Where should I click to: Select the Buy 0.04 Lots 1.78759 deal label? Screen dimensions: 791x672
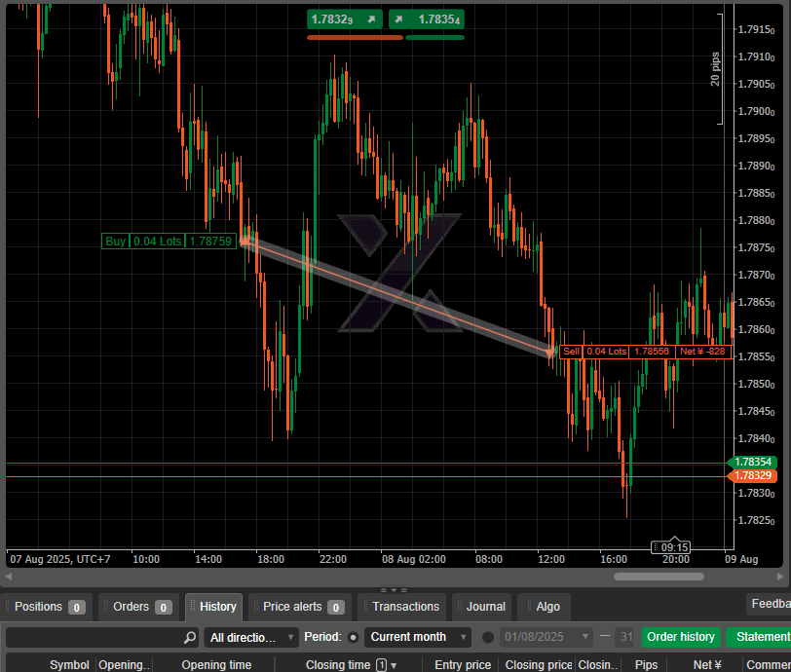[x=169, y=242]
